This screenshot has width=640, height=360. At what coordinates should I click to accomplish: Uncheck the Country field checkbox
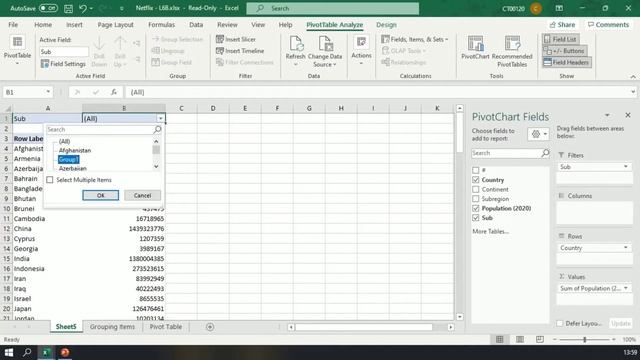click(x=476, y=180)
